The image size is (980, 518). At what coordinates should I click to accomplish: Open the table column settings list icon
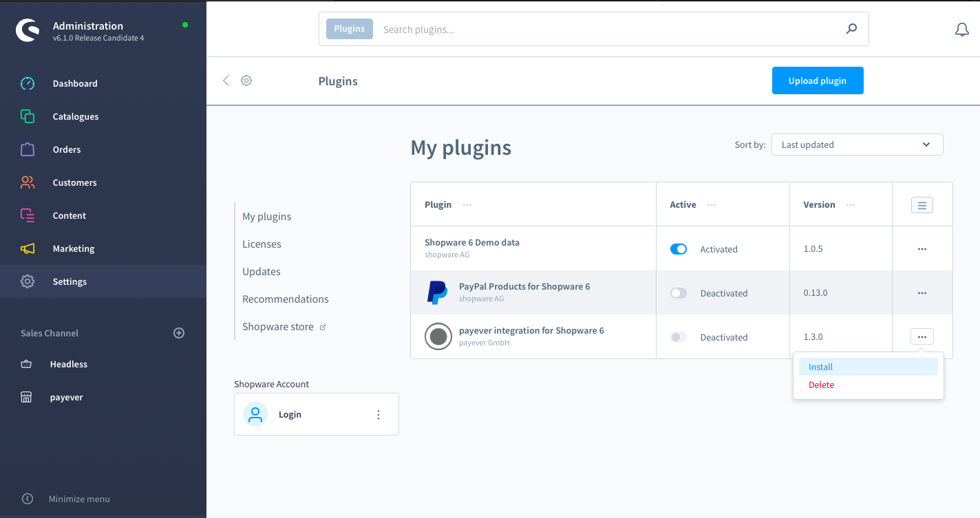click(922, 204)
